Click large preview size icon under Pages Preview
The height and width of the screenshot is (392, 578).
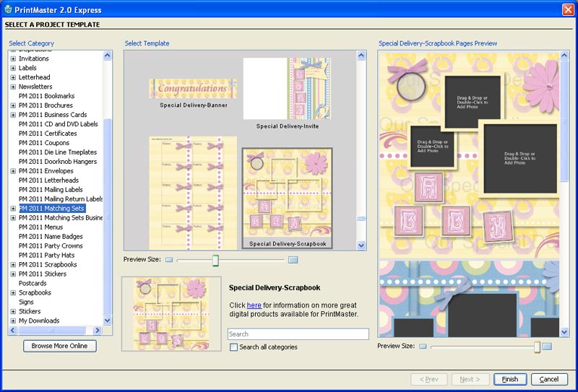(x=546, y=347)
